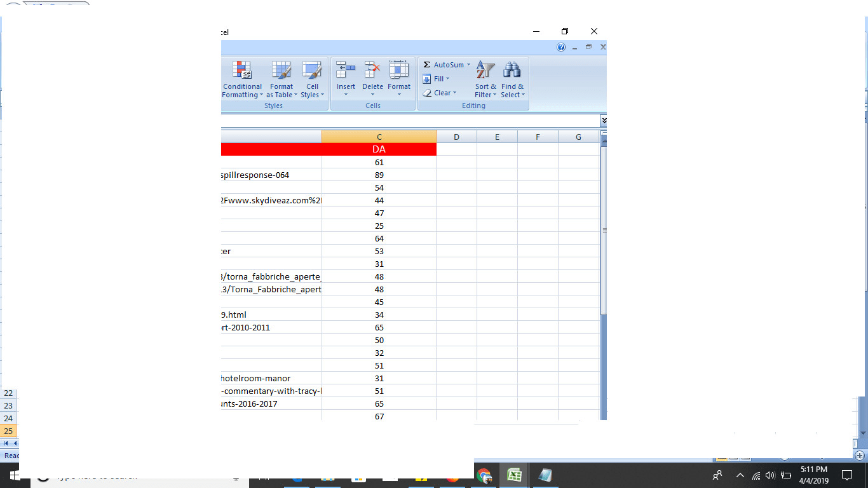Viewport: 868px width, 488px height.
Task: Open Find & Select binoculars icon
Action: coord(512,70)
